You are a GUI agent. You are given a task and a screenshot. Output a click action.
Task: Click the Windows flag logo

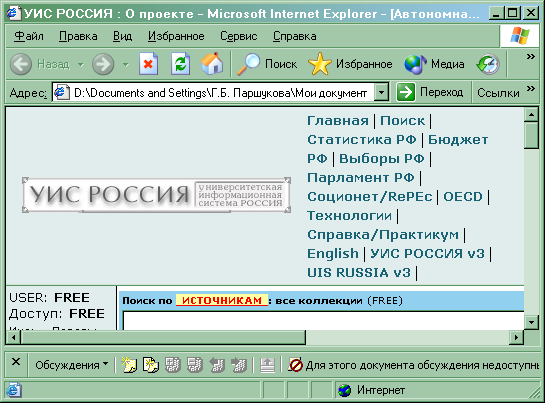point(520,35)
